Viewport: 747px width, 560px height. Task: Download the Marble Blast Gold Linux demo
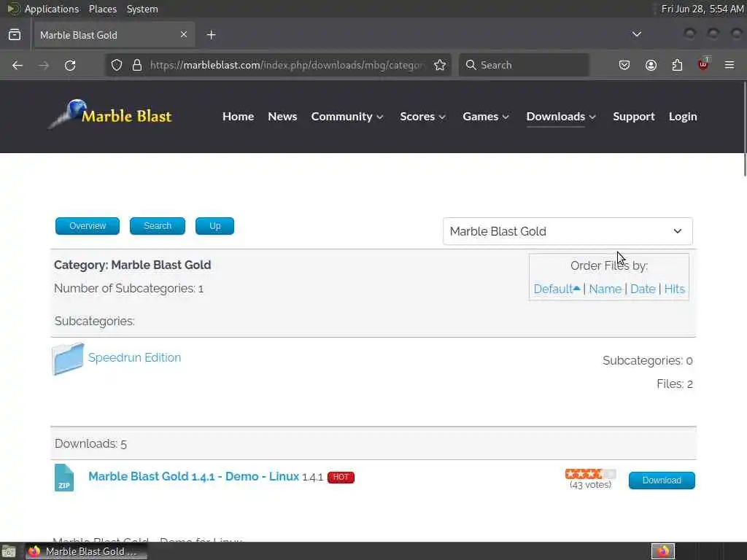tap(662, 480)
